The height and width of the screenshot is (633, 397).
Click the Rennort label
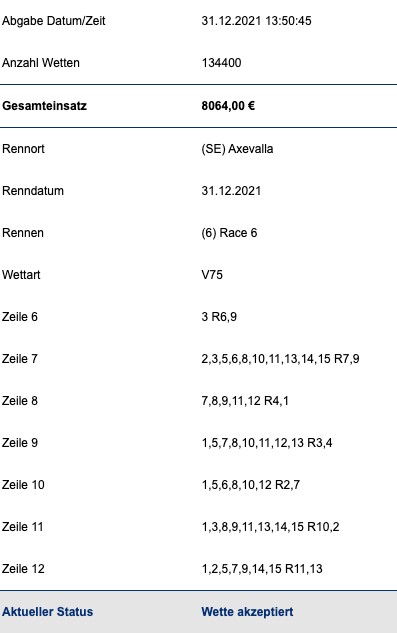click(23, 149)
